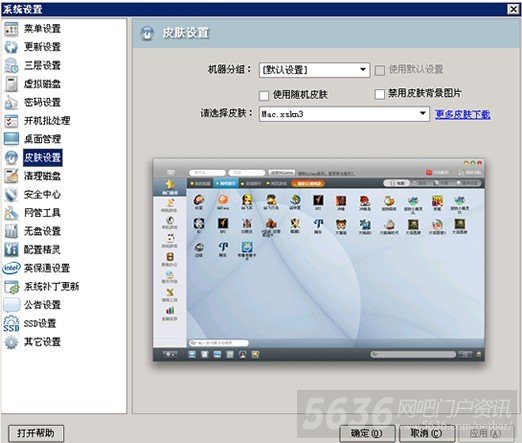Open the 请选择皮肤 Mac.xskn3 dropdown
This screenshot has width=522, height=443.
pyautogui.click(x=344, y=114)
